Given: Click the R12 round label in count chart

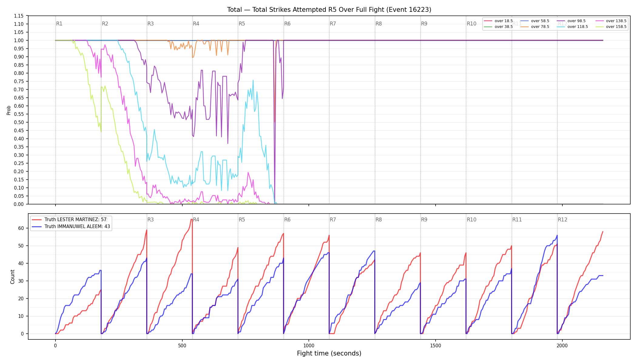Looking at the screenshot, I should pyautogui.click(x=563, y=220).
